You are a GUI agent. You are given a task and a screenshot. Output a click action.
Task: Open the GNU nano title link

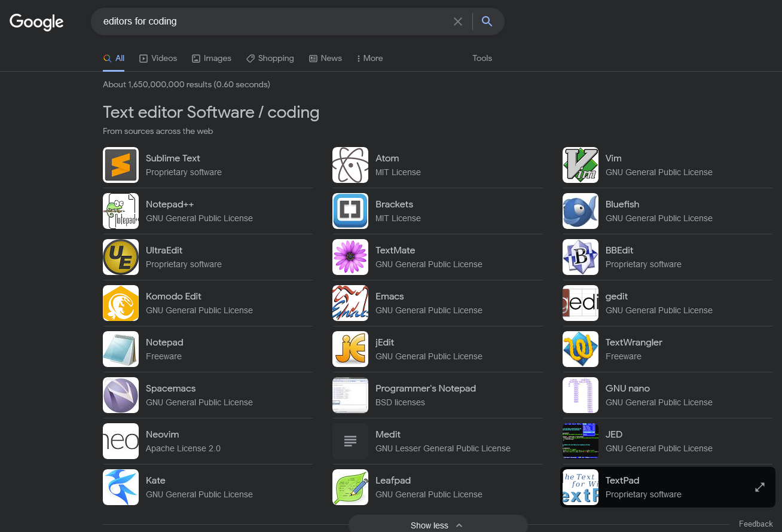tap(628, 389)
